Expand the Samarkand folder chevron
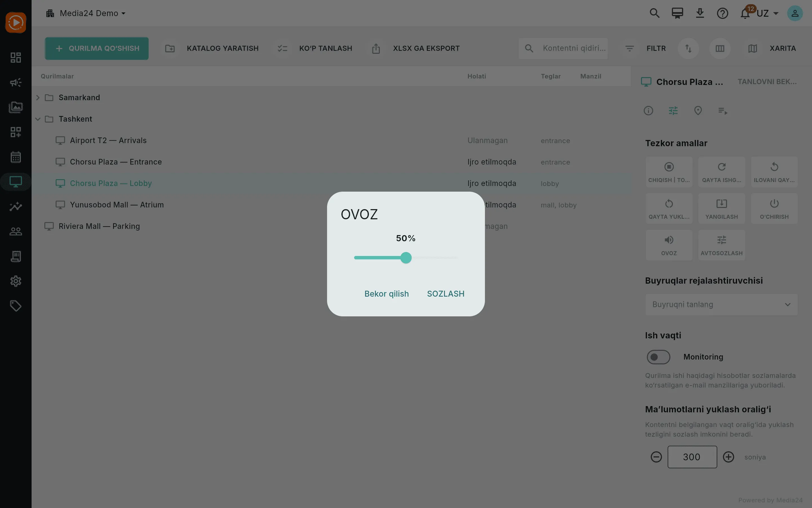 pyautogui.click(x=37, y=97)
